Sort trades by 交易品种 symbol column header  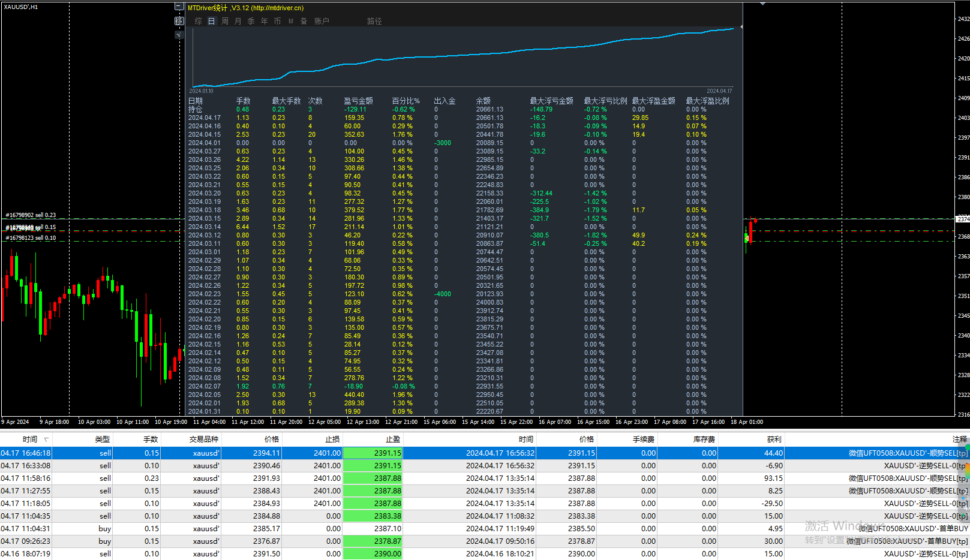(204, 439)
